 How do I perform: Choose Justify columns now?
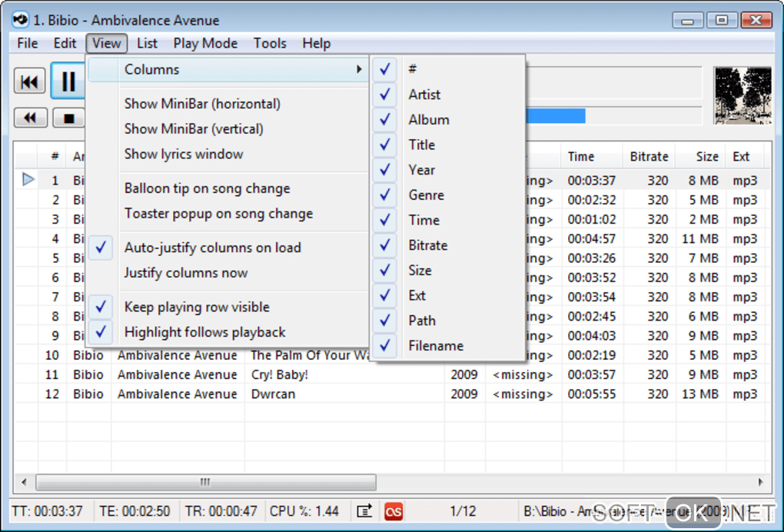228,273
